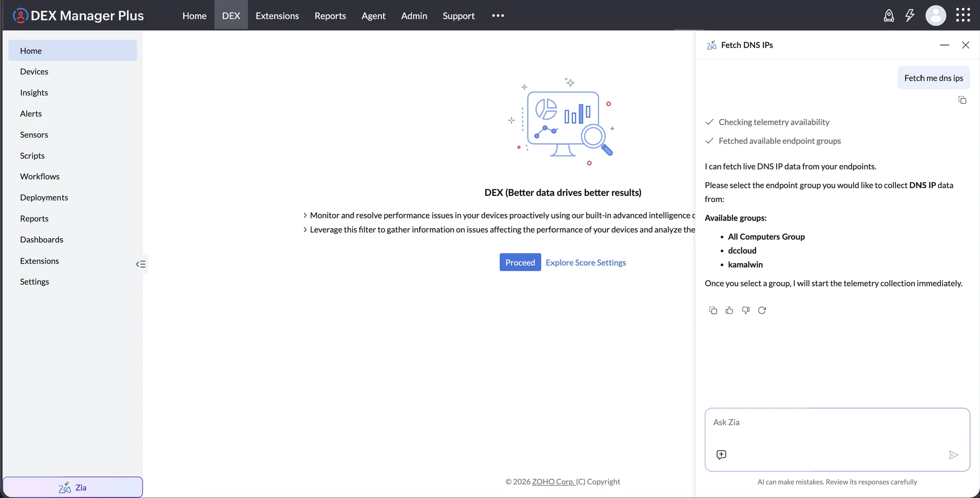The height and width of the screenshot is (498, 980).
Task: Click the rocket quick-launch icon
Action: 889,15
